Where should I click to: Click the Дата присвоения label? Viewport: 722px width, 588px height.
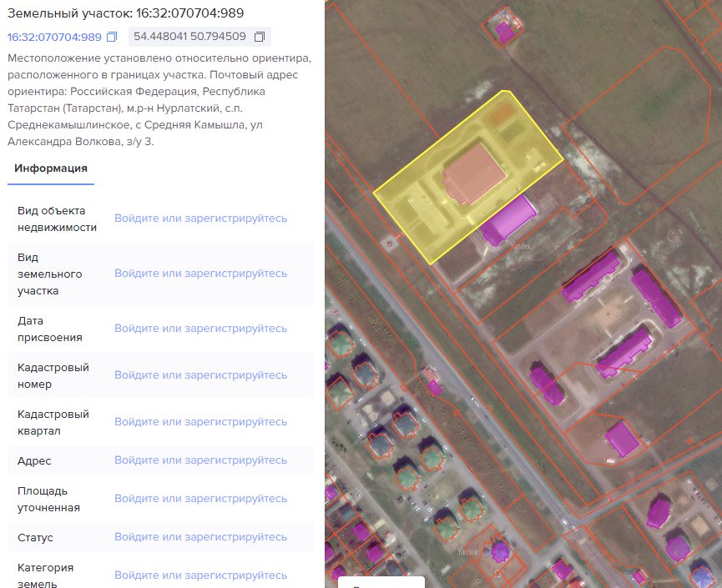click(x=50, y=329)
